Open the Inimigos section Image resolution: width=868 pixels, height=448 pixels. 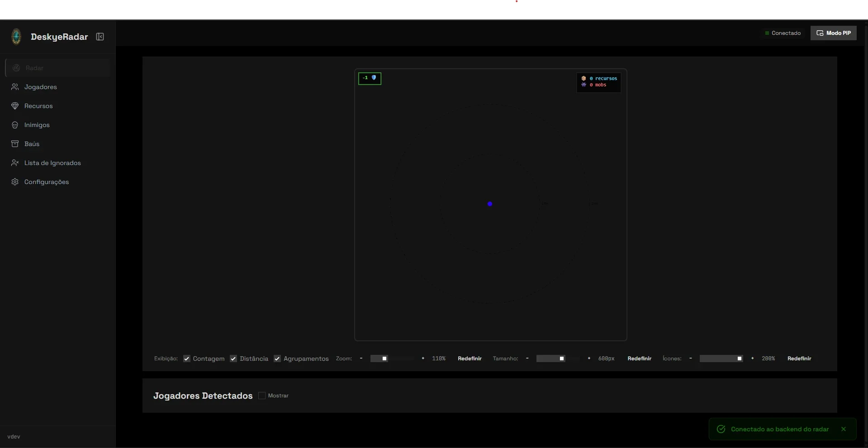[58, 125]
